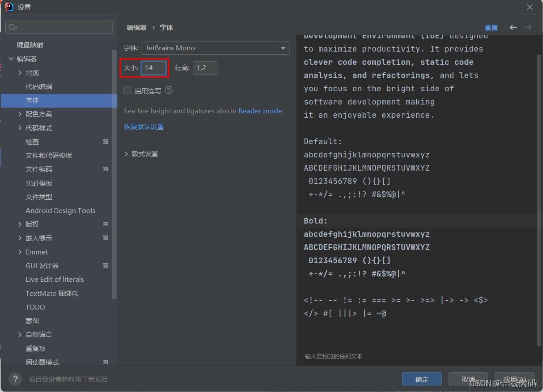Select Live Edit of literals item
This screenshot has height=392, width=543.
point(55,279)
